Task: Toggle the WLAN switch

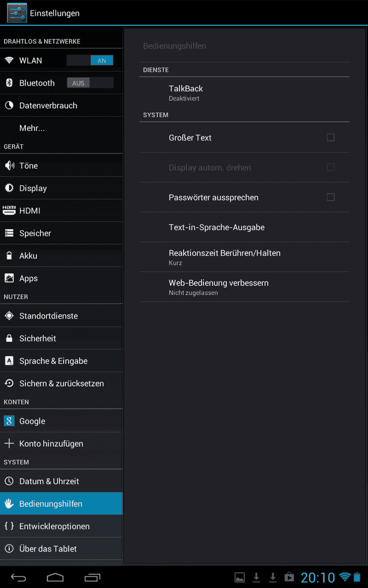Action: pyautogui.click(x=90, y=60)
